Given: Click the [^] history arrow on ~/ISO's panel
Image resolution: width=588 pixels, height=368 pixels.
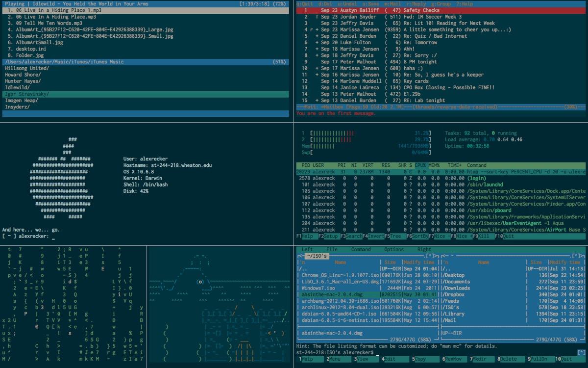Looking at the screenshot, I should point(430,256).
